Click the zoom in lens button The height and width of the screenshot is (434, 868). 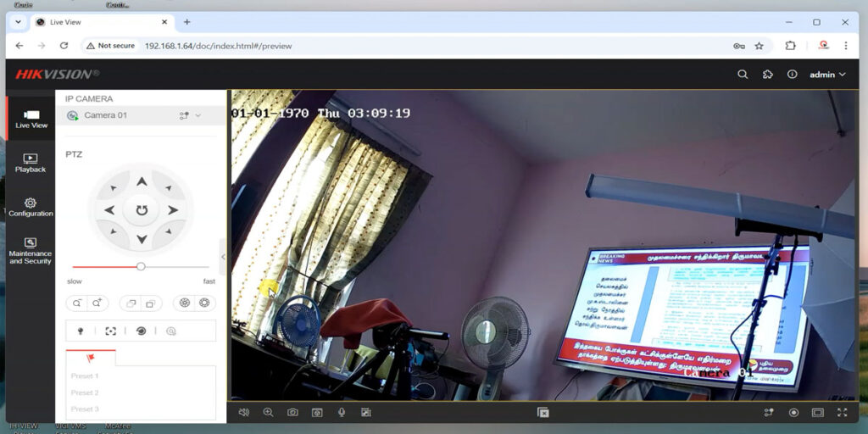pos(98,303)
